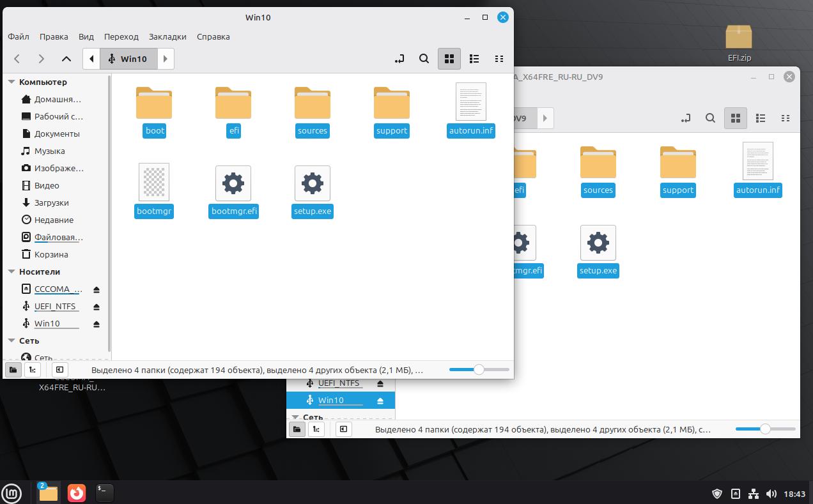The width and height of the screenshot is (813, 504).
Task: Select support folder in back window
Action: point(678,171)
